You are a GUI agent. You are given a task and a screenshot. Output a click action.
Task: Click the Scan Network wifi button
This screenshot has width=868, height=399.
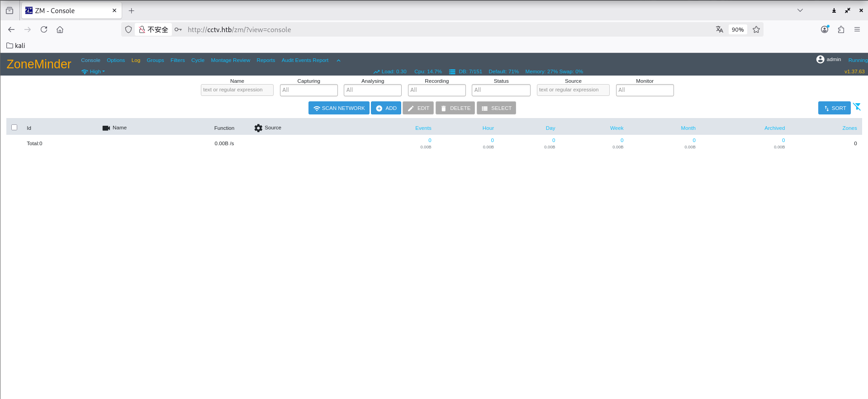pos(339,108)
